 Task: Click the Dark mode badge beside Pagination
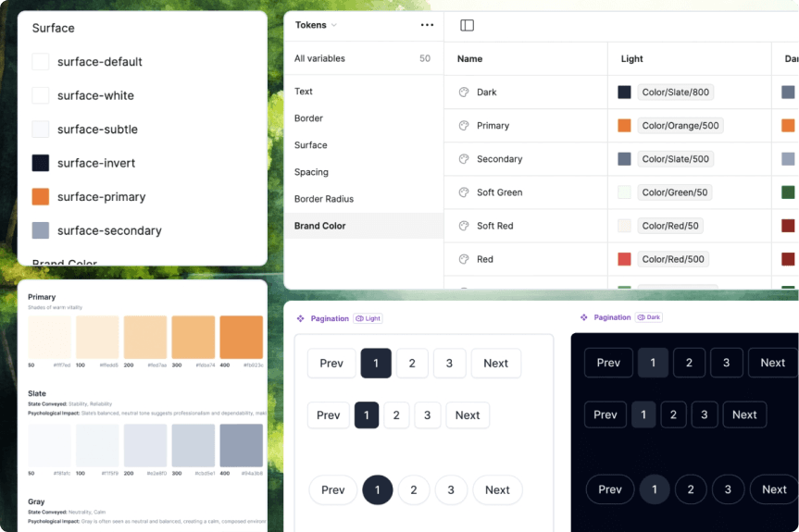pos(649,317)
